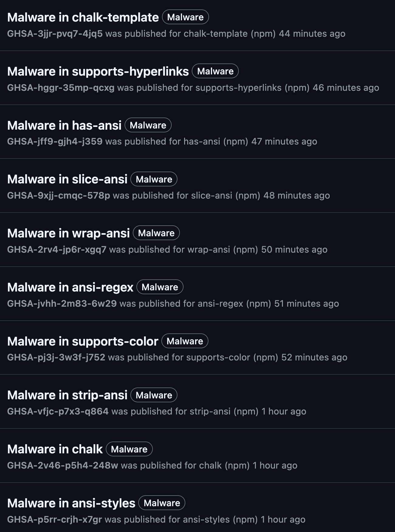
Task: Click the GHSA-hggr-35mp-qcxg identifier
Action: coord(60,87)
